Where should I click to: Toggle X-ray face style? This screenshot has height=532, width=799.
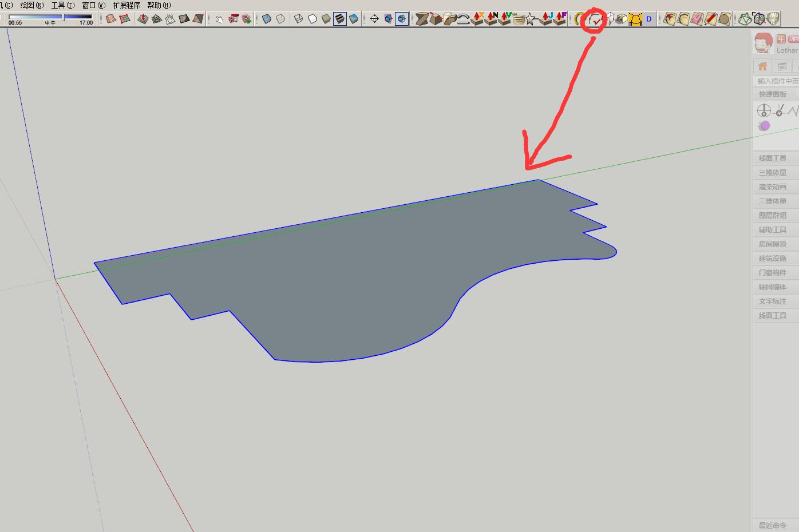[267, 19]
